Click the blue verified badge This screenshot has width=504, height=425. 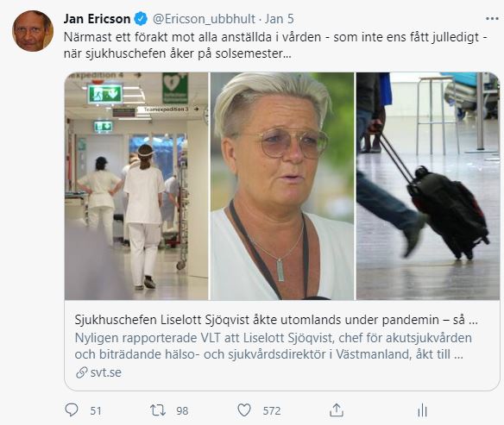[x=141, y=19]
